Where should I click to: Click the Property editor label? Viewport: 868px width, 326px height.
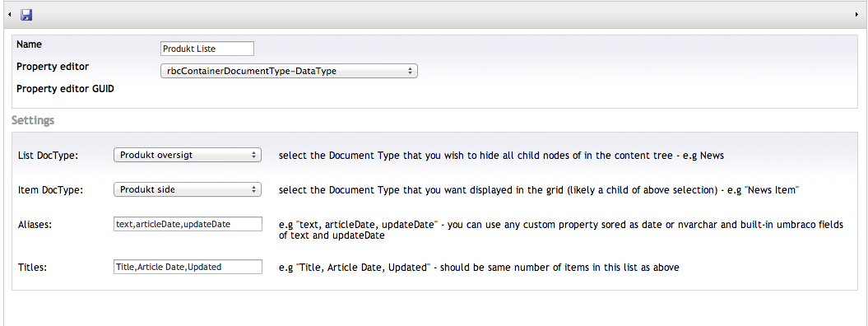click(x=53, y=67)
